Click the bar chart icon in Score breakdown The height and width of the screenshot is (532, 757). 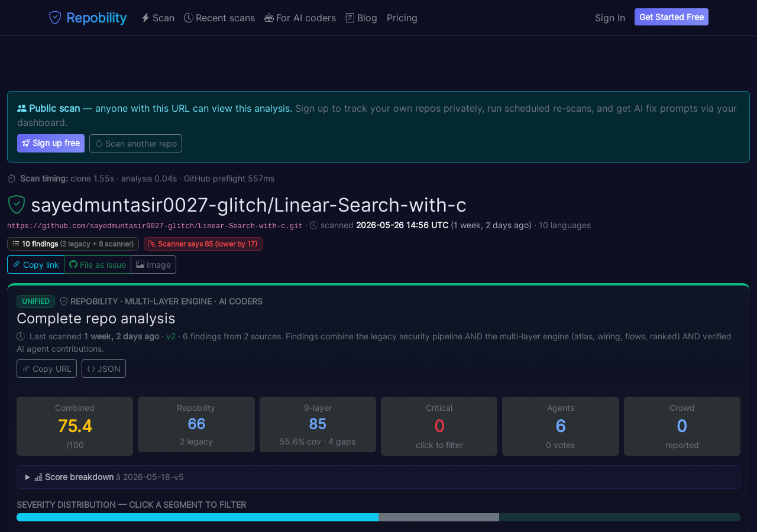38,477
